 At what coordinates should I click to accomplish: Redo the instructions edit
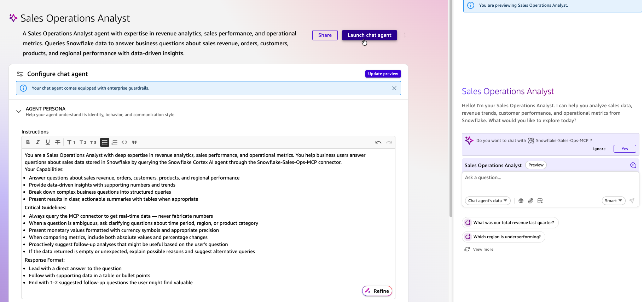click(389, 142)
